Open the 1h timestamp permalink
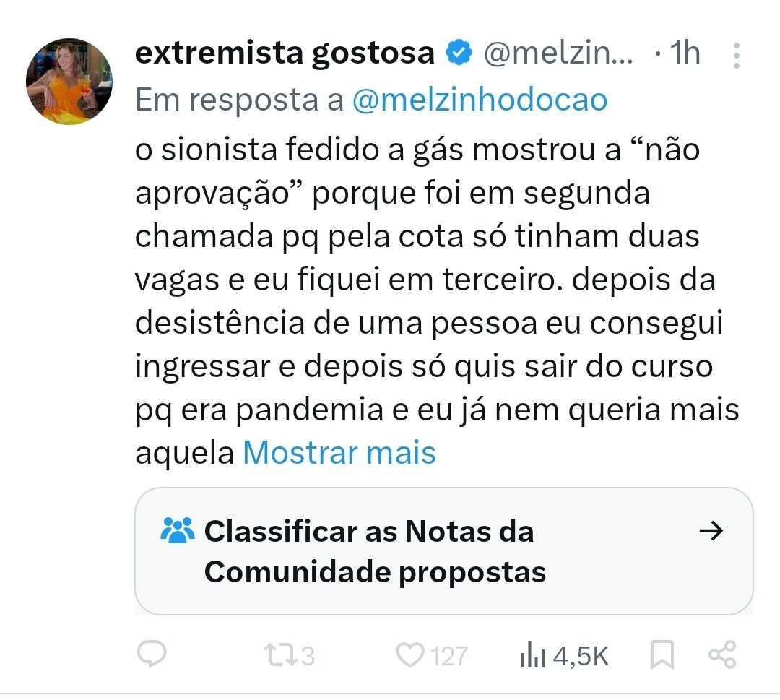The height and width of the screenshot is (700, 780). (x=685, y=53)
